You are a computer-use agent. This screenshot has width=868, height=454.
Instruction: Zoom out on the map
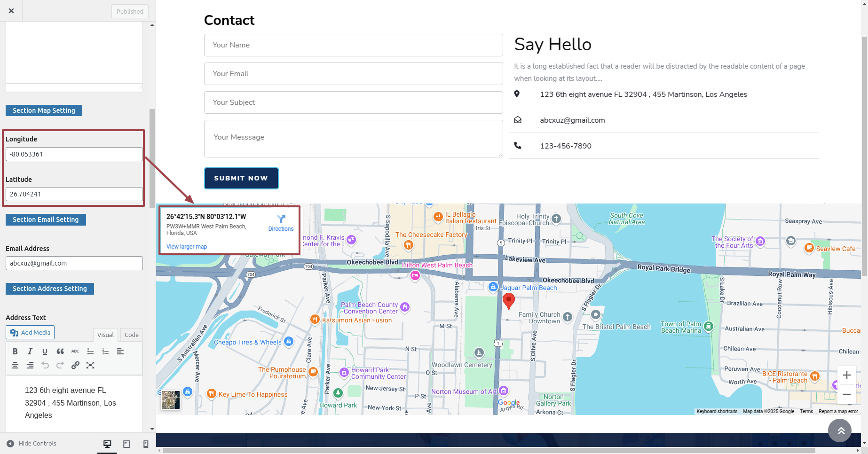pos(847,394)
